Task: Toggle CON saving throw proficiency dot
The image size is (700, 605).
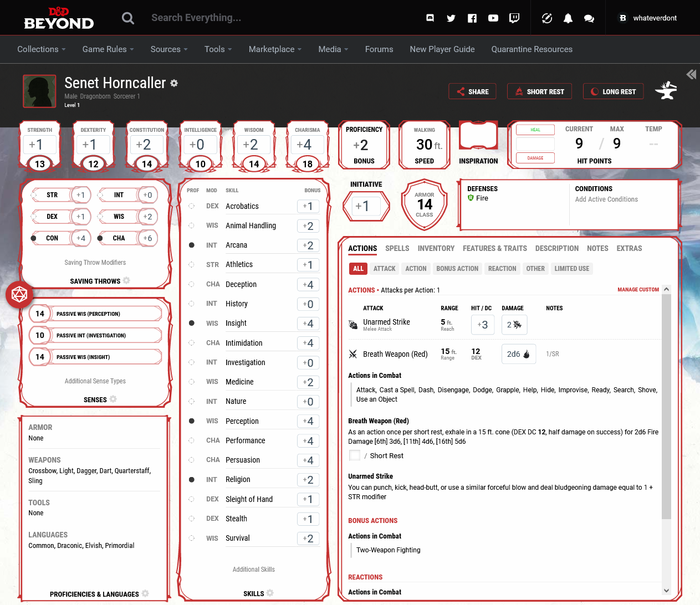Action: (33, 238)
